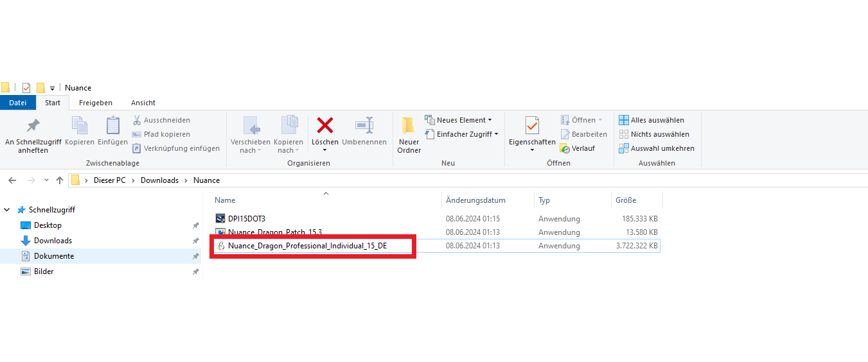
Task: Open Einfacher Zugriff dropdown
Action: [x=461, y=134]
